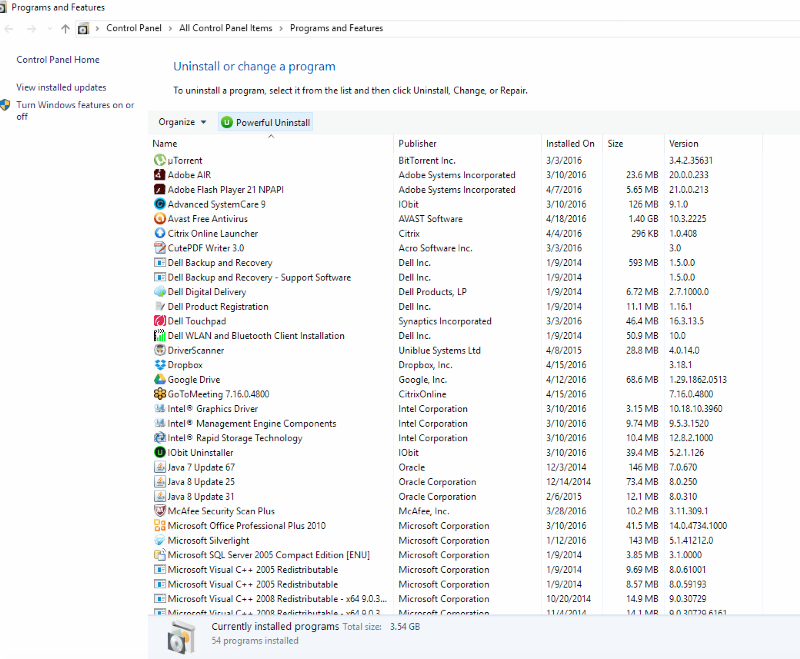This screenshot has width=800, height=659.
Task: Open the Organize dropdown menu
Action: (181, 122)
